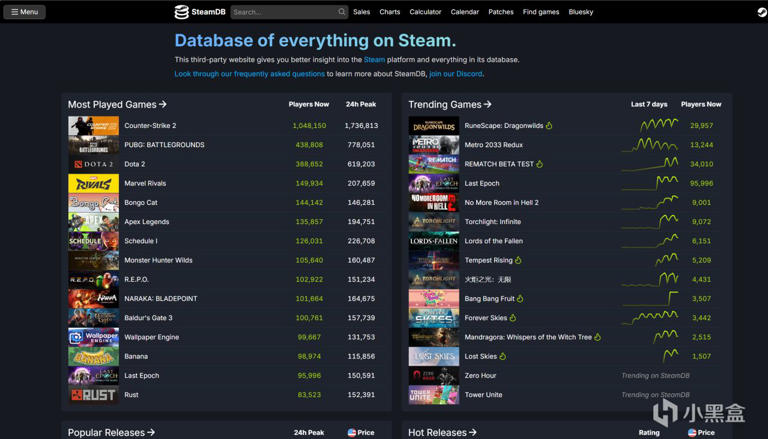
Task: Open Most Played Games list
Action: [117, 104]
